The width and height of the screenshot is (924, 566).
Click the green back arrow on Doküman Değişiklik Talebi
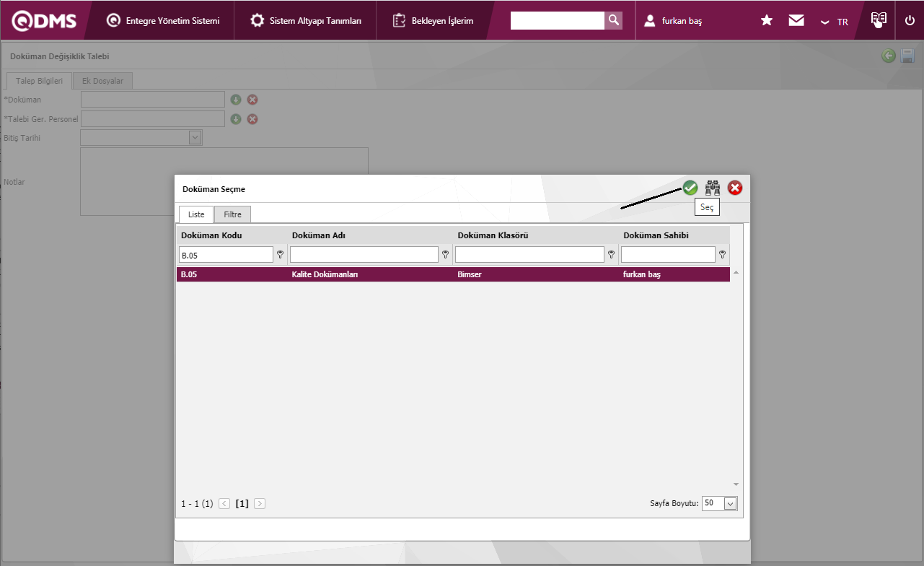[x=889, y=56]
